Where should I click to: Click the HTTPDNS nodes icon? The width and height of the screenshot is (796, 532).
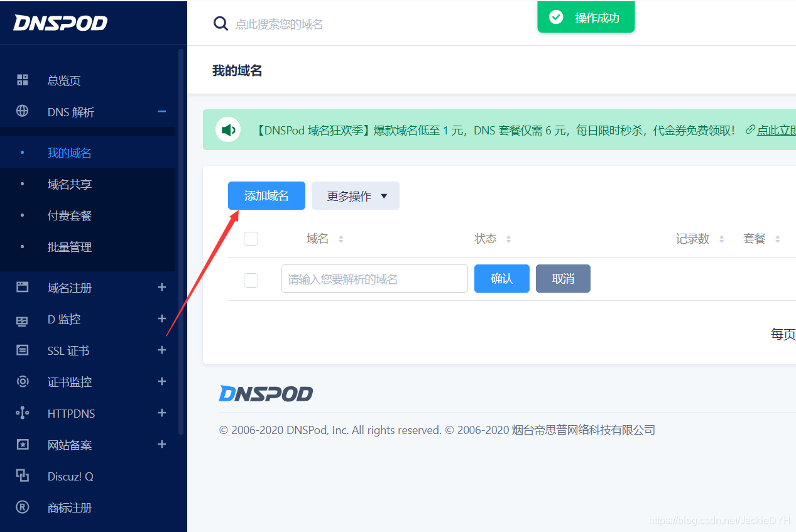(x=23, y=413)
